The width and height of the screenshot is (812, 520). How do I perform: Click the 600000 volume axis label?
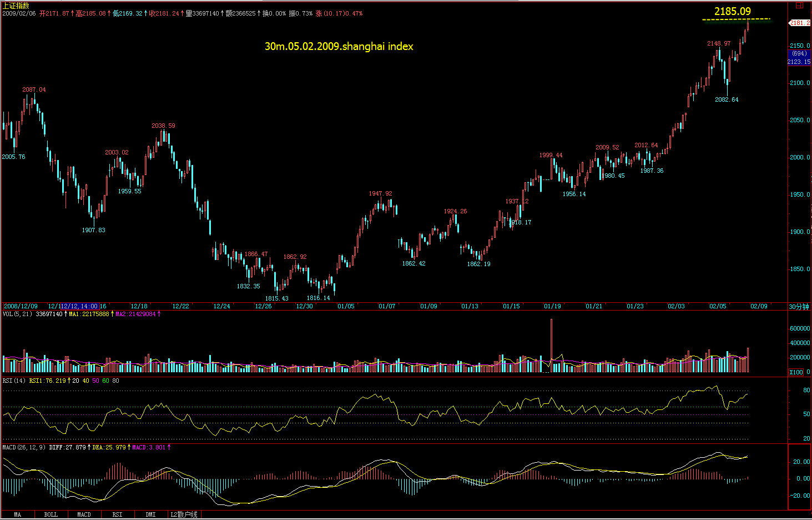800,328
